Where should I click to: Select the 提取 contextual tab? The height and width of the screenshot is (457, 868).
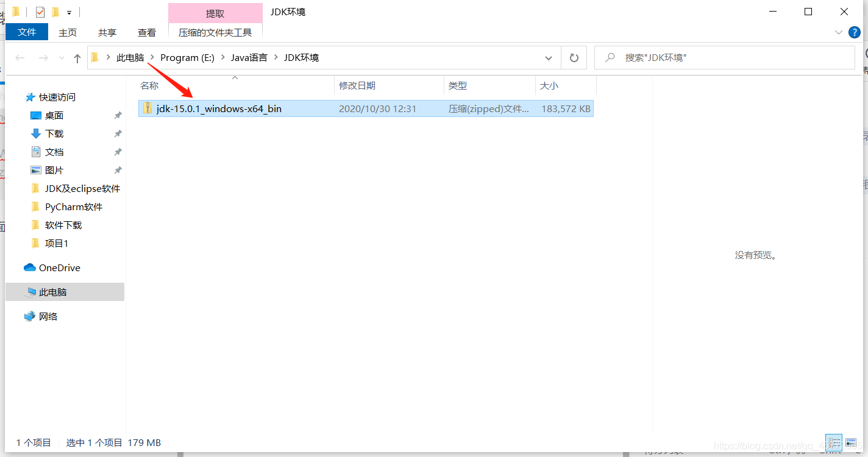[215, 13]
